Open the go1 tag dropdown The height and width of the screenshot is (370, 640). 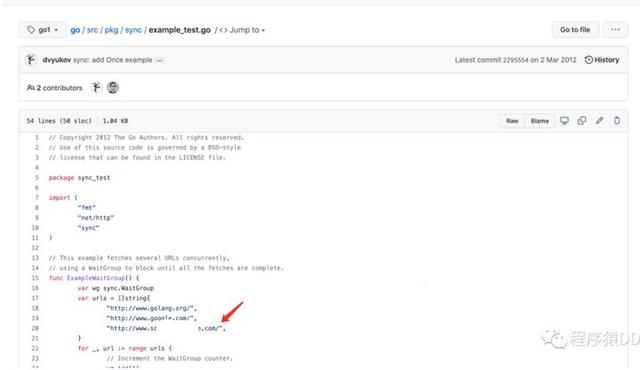(x=42, y=30)
